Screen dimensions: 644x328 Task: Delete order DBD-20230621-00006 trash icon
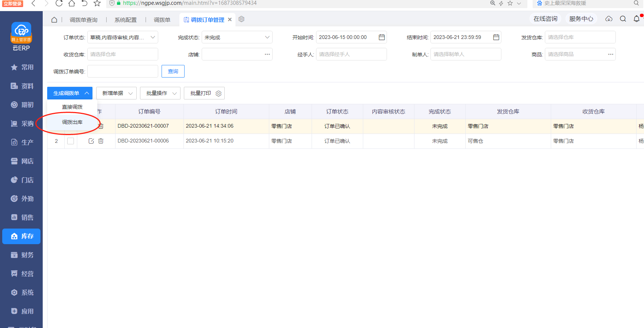[x=101, y=141]
